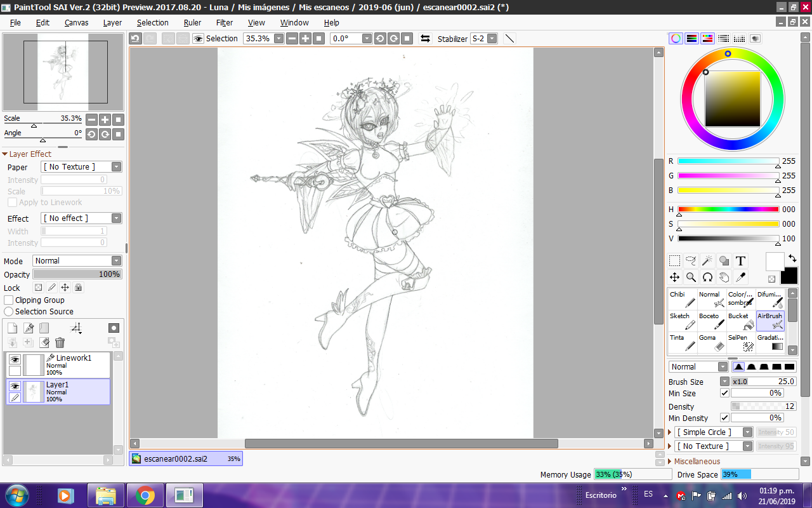Open the rotation angle dropdown

367,39
